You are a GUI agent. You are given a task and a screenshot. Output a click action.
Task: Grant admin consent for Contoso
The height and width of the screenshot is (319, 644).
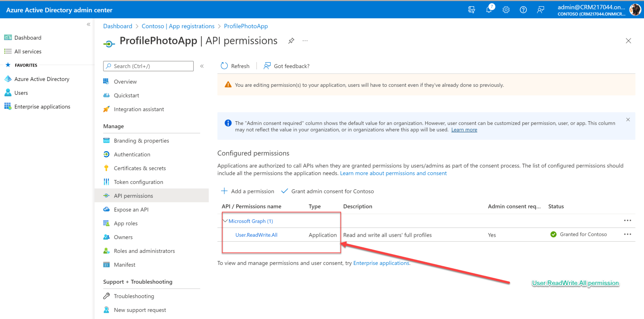point(327,191)
